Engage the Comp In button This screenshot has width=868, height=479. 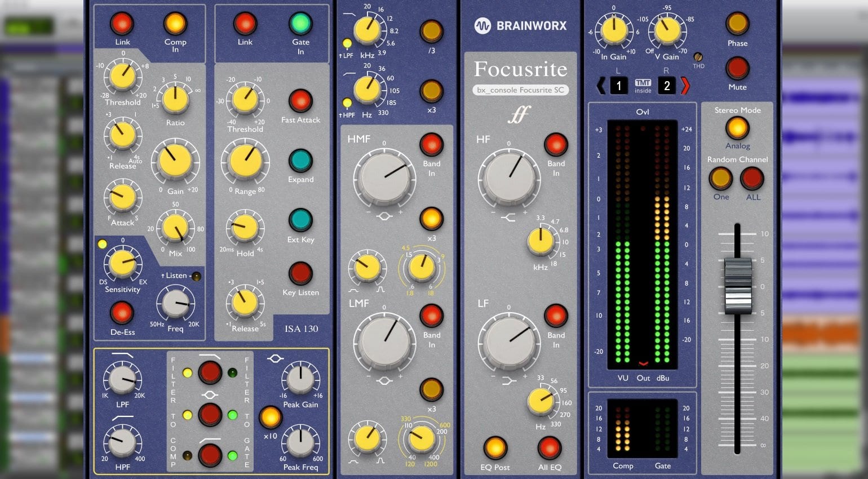point(175,24)
